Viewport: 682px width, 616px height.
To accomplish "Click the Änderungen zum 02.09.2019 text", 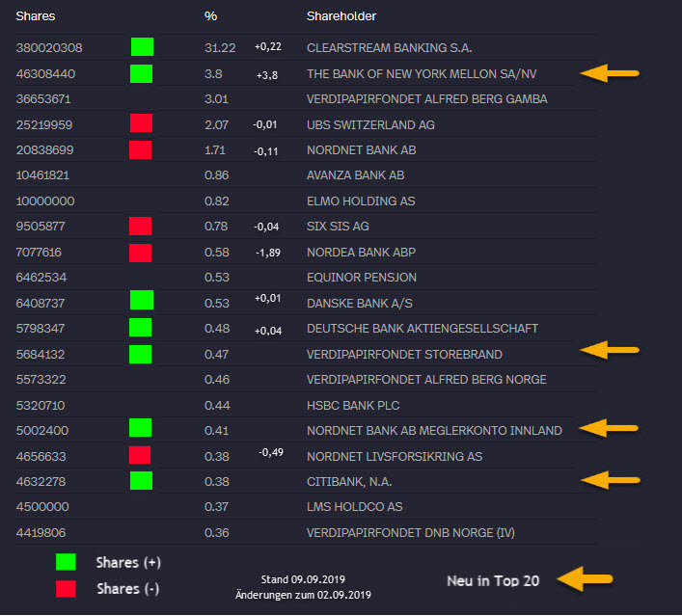I will 303,595.
